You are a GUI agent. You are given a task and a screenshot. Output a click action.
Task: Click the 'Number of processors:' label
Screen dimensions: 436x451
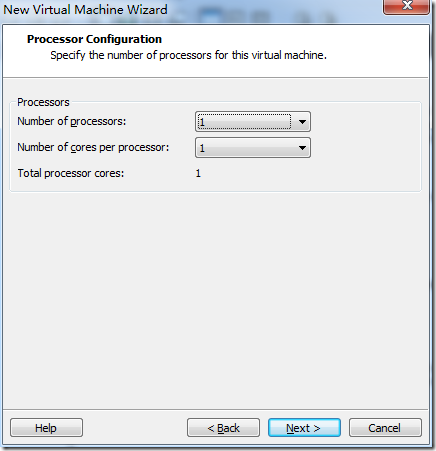[x=72, y=121]
